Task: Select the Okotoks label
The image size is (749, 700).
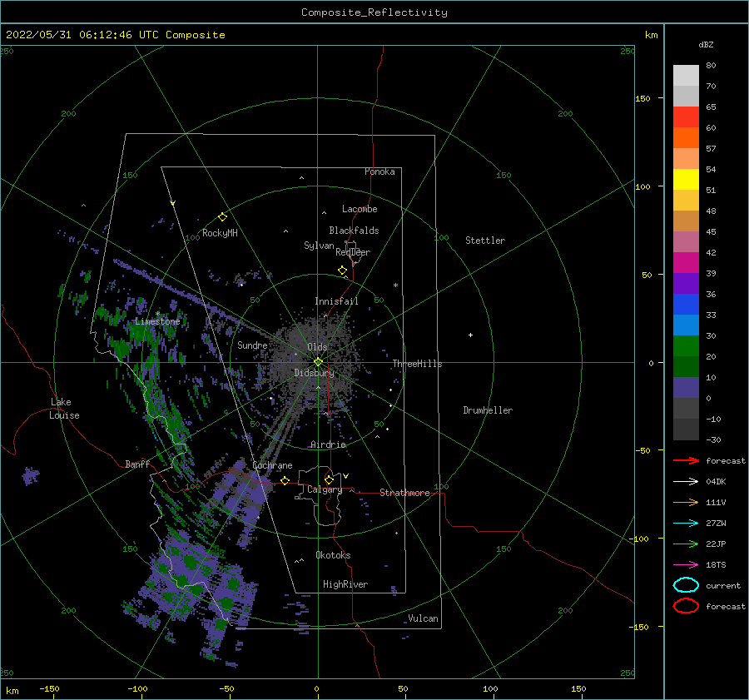Action: (x=333, y=555)
